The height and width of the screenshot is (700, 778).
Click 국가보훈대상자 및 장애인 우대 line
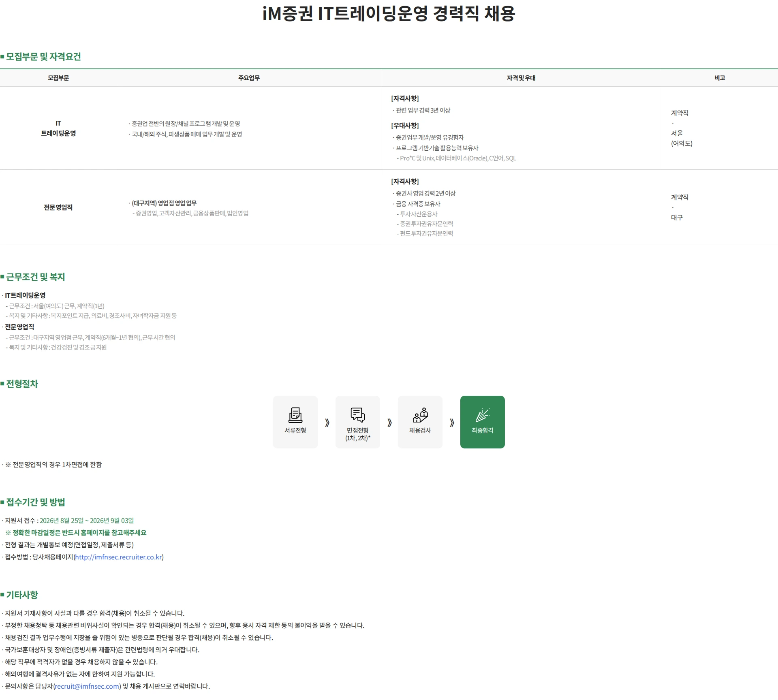click(x=102, y=650)
